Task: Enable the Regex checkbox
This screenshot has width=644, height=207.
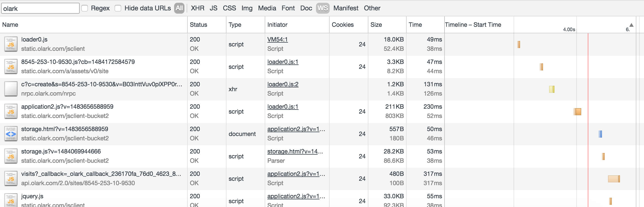Action: 85,8
